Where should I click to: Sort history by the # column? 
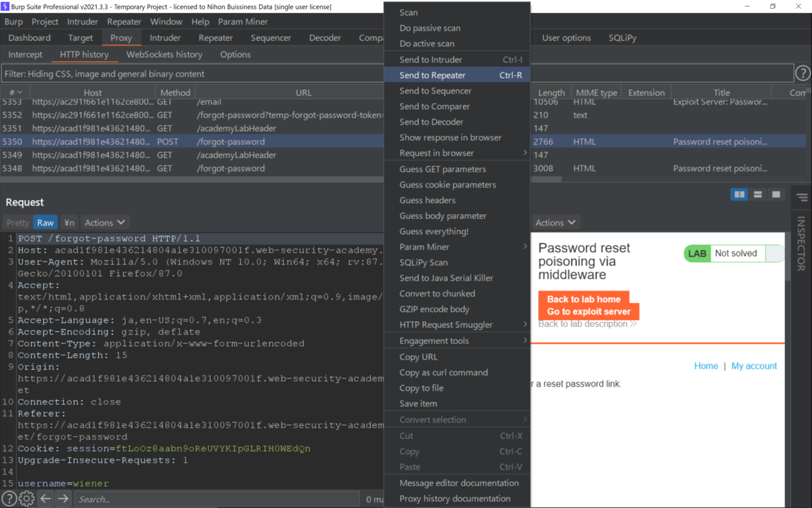(16, 92)
